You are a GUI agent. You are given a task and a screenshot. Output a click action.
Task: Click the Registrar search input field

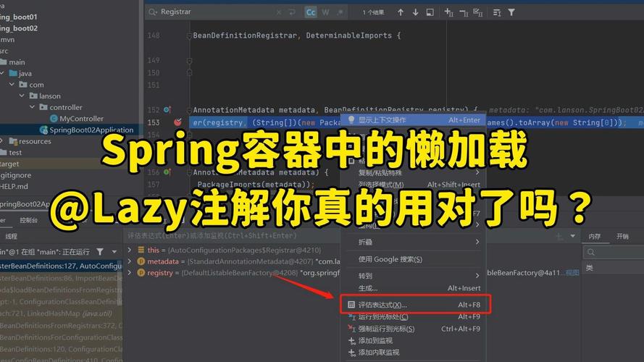(x=216, y=12)
